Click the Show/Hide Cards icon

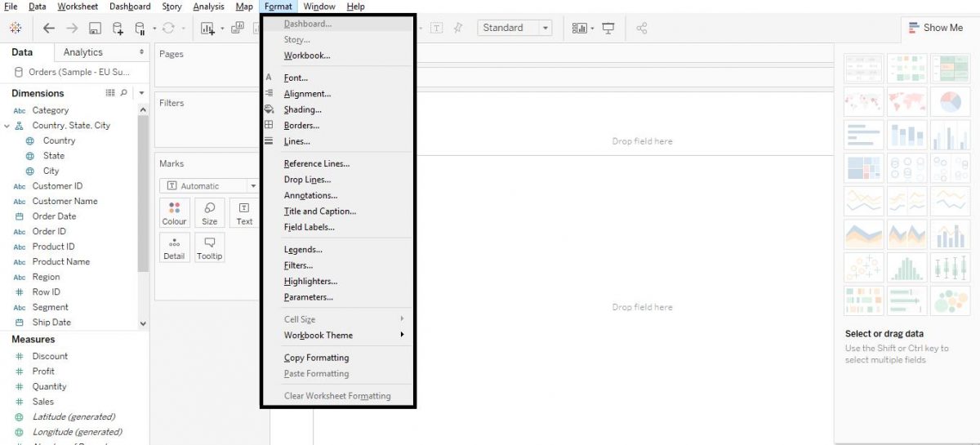pyautogui.click(x=580, y=28)
